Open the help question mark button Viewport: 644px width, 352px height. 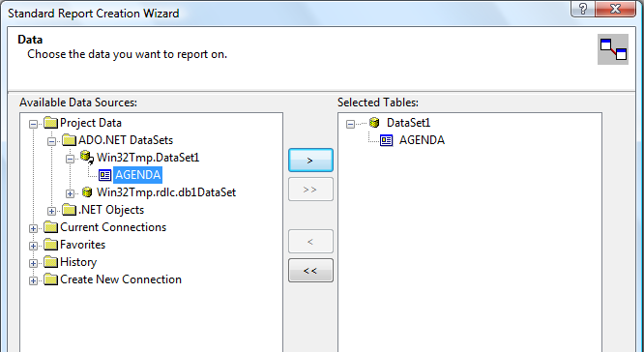[x=583, y=9]
